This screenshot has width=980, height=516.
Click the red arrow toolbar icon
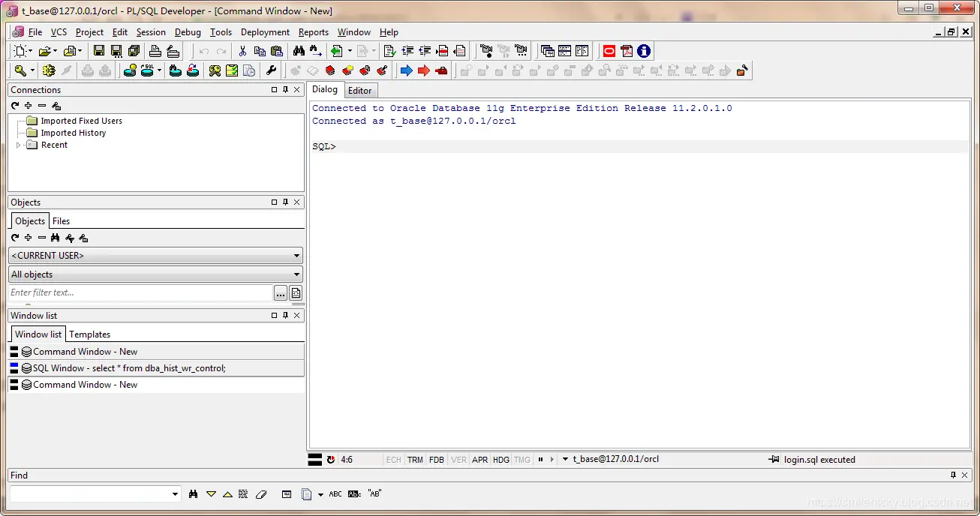click(423, 70)
